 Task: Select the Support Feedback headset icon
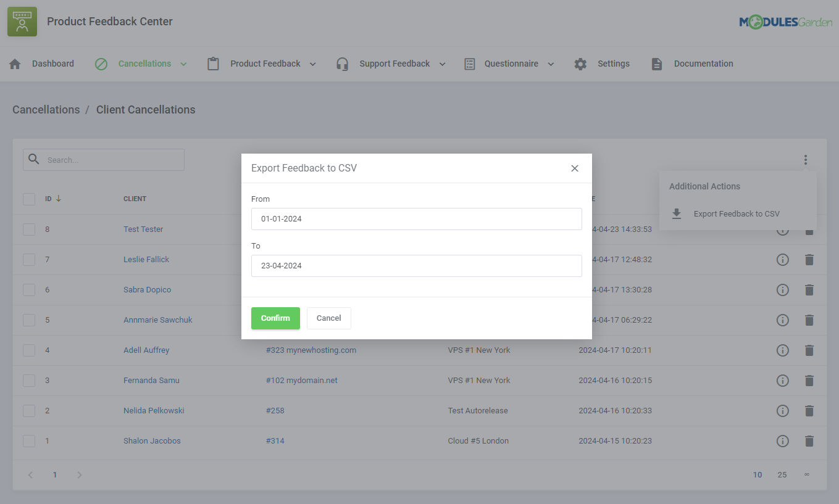click(342, 63)
